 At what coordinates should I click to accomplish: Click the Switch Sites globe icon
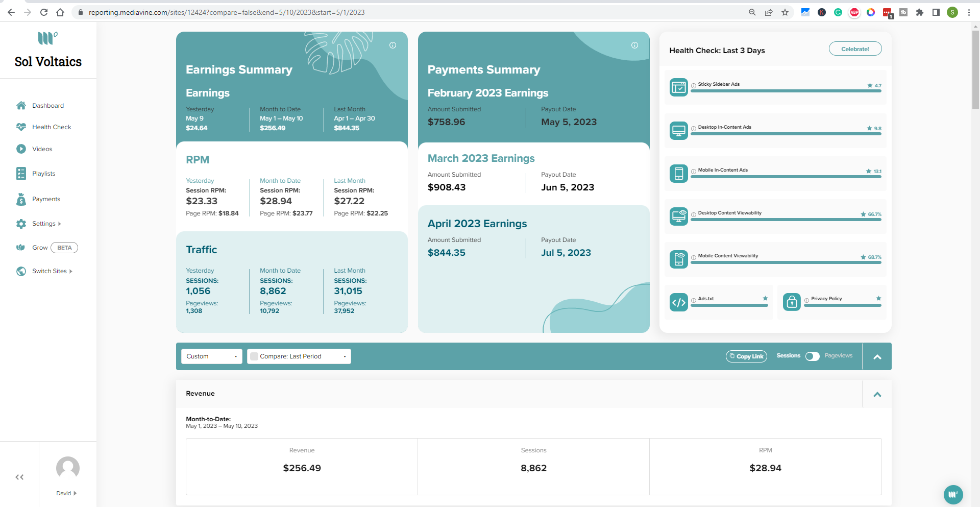pos(21,271)
